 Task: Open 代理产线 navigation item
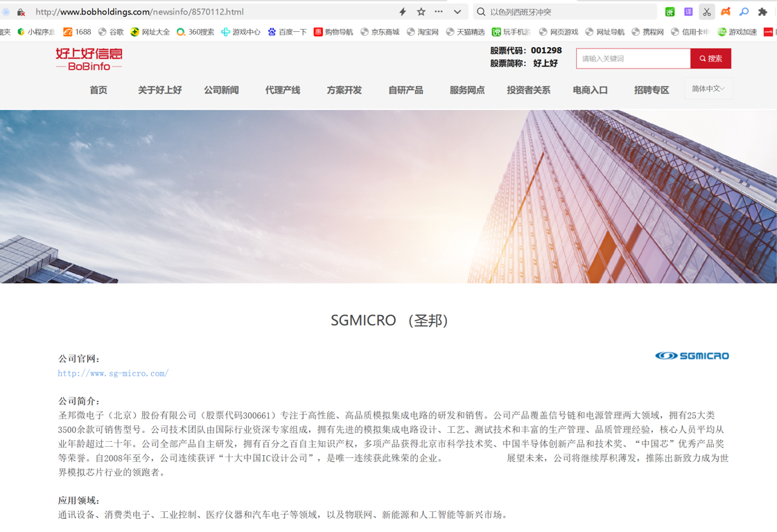point(283,90)
